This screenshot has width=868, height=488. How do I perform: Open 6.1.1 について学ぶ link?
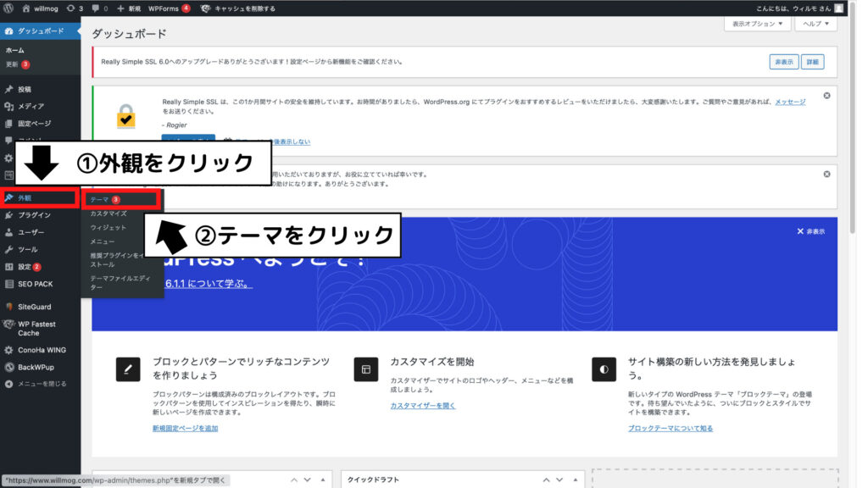[209, 283]
